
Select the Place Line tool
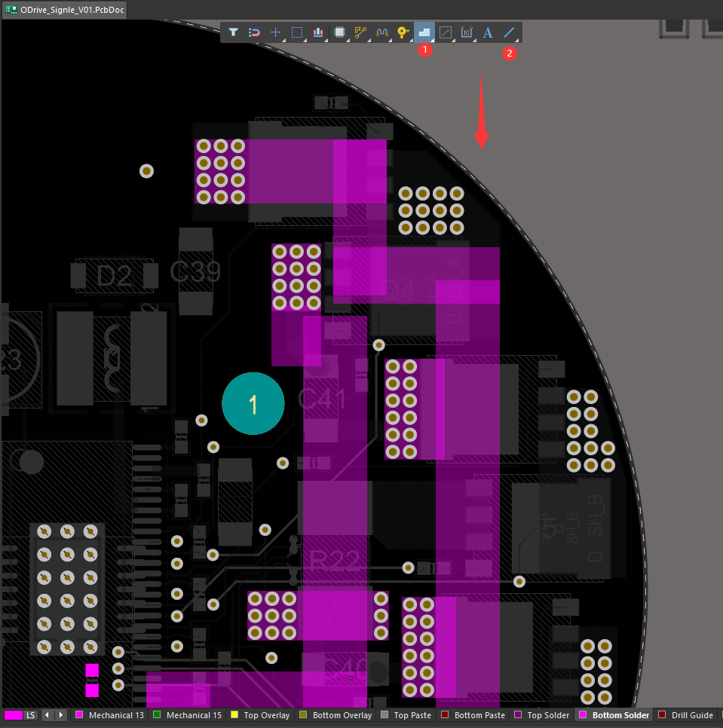509,32
